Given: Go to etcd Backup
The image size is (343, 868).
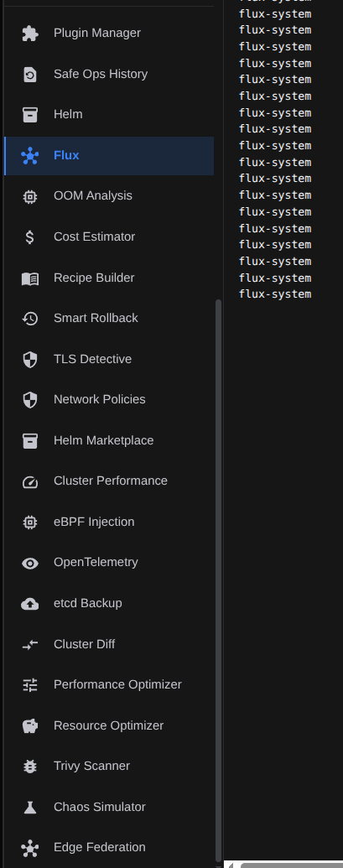Looking at the screenshot, I should point(109,603).
